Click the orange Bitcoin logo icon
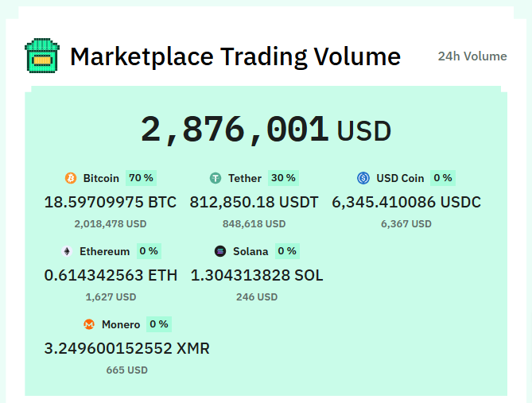 tap(71, 178)
